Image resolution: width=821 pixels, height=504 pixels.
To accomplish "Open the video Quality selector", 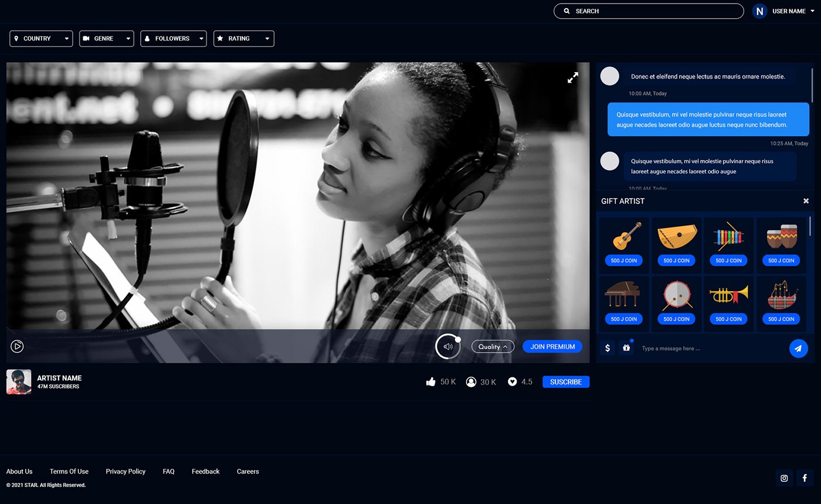I will (x=493, y=346).
